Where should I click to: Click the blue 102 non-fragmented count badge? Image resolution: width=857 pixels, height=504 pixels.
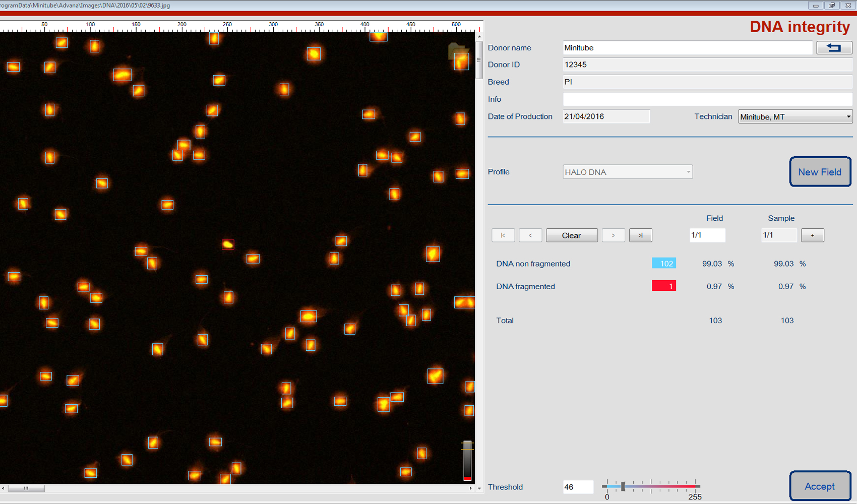[x=663, y=264]
